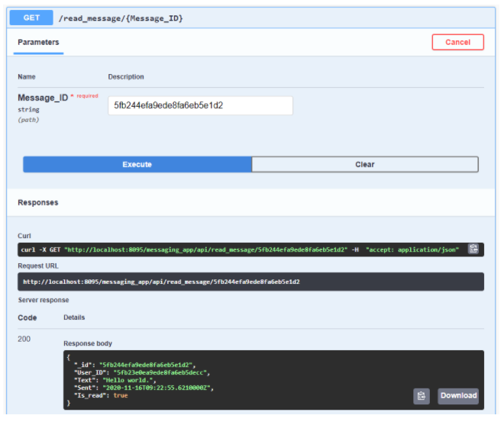
Task: Run the request with Execute button
Action: [137, 164]
